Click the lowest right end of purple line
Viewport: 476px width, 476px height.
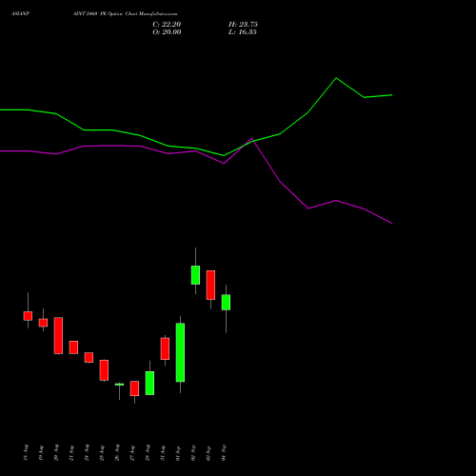point(391,223)
